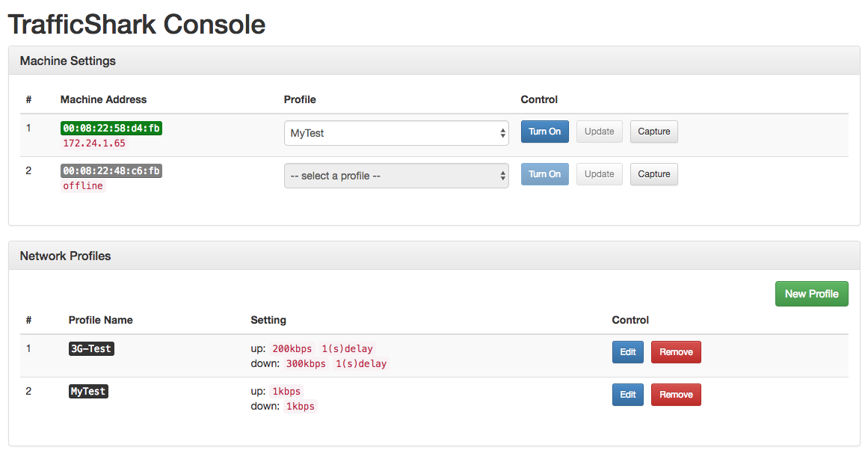
Task: Click the MyTest name badge in Network Profiles
Action: (x=88, y=392)
